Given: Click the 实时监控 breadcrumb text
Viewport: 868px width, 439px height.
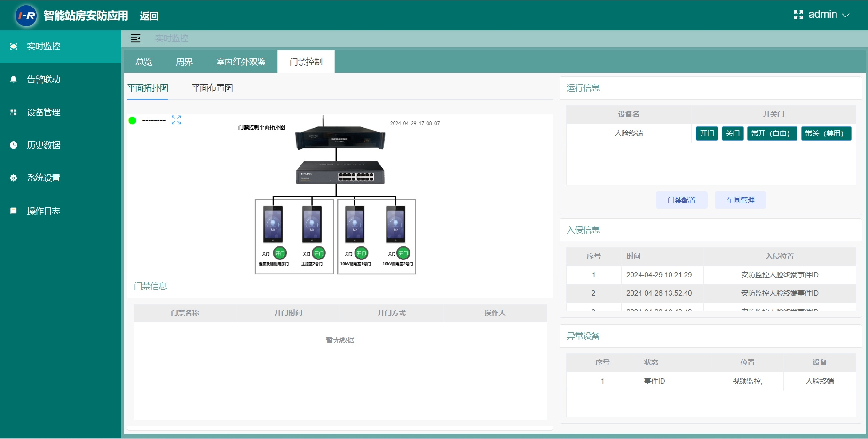Looking at the screenshot, I should pyautogui.click(x=171, y=39).
